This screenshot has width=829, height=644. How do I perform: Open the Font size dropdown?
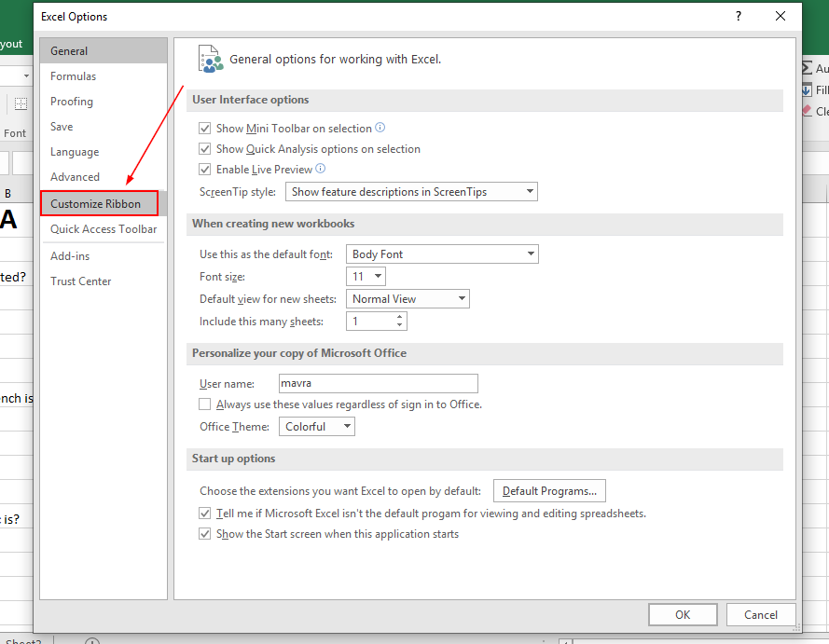366,276
